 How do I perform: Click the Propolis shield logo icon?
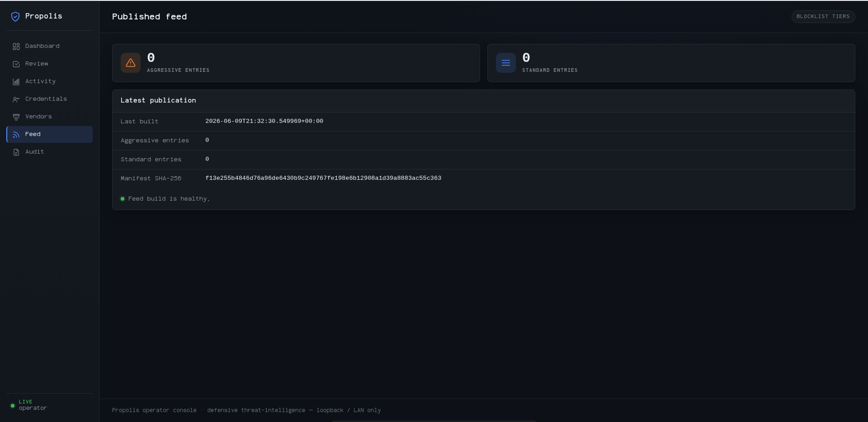15,17
